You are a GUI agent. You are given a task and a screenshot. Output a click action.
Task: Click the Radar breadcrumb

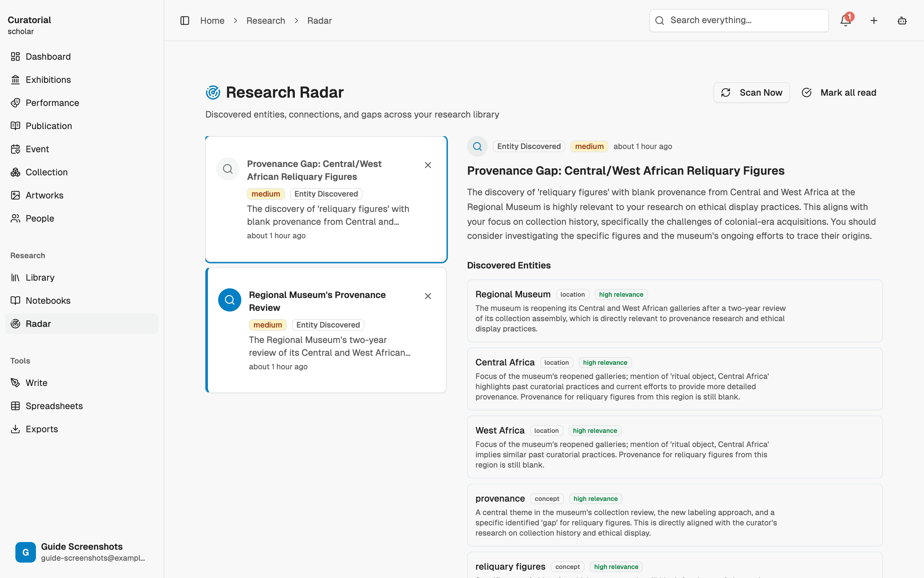pos(320,21)
